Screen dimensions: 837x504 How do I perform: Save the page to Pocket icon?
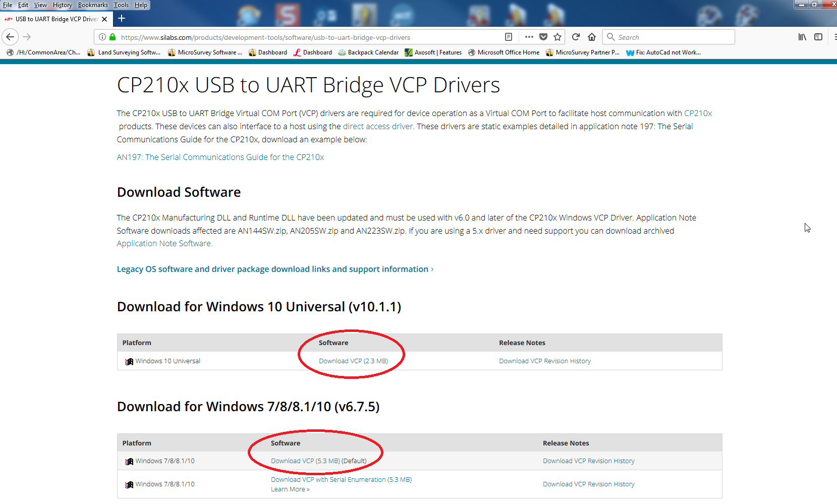(x=543, y=37)
